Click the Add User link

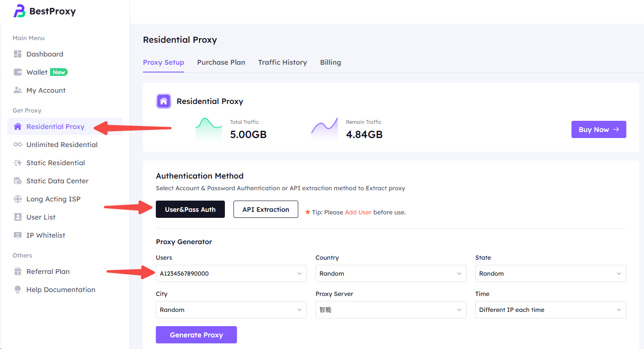point(358,212)
